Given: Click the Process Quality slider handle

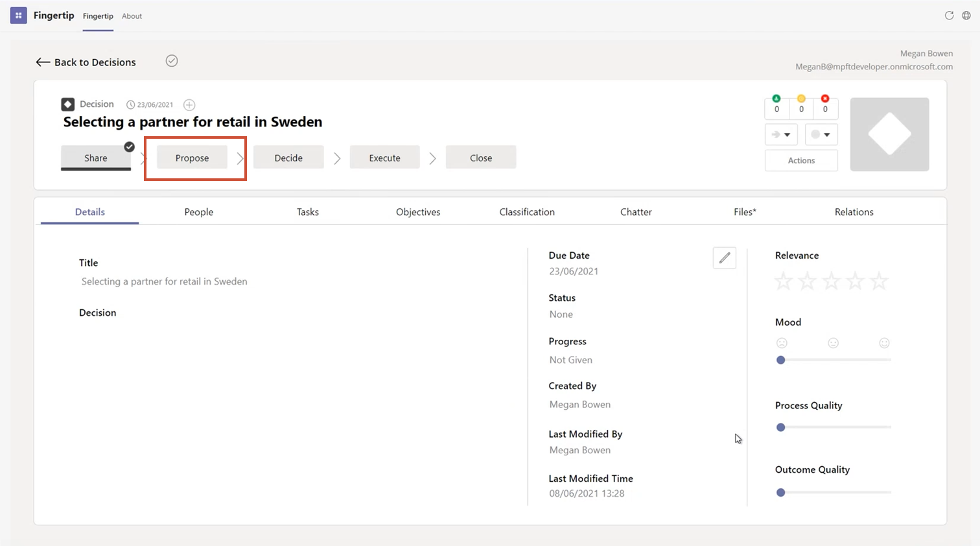Looking at the screenshot, I should point(781,427).
